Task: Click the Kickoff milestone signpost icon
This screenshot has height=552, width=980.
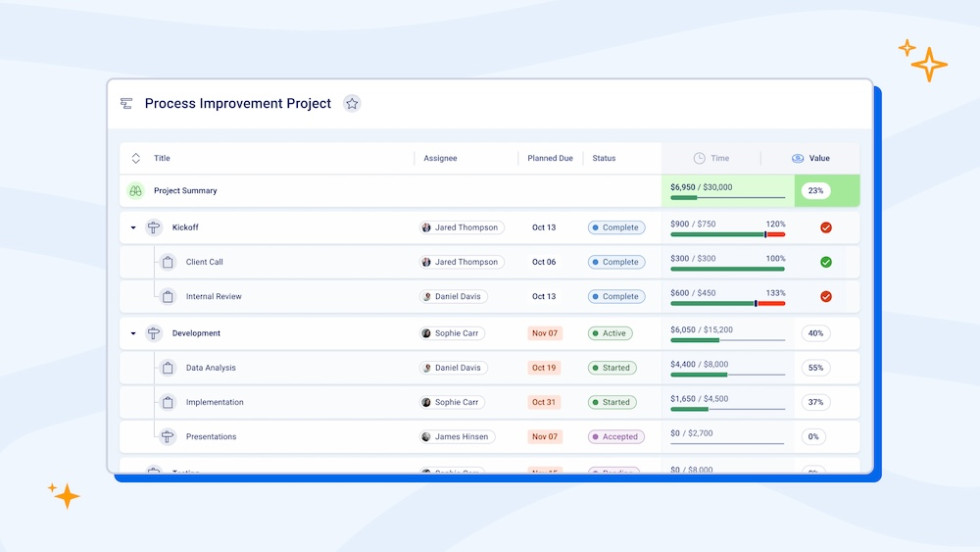Action: point(153,227)
